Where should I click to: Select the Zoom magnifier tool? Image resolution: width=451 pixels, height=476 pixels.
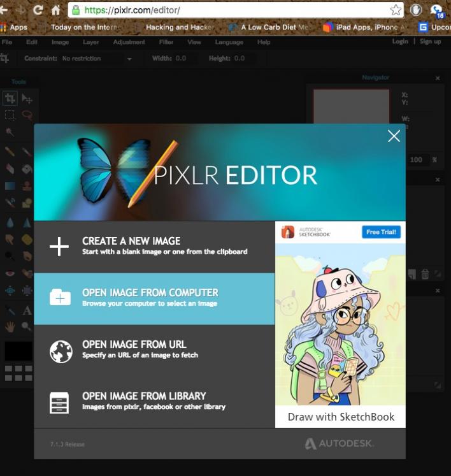[x=27, y=327]
